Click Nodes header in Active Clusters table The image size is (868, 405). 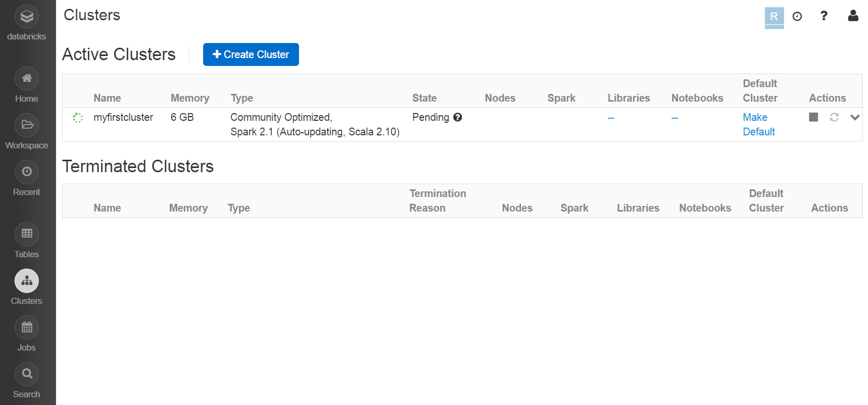(500, 98)
